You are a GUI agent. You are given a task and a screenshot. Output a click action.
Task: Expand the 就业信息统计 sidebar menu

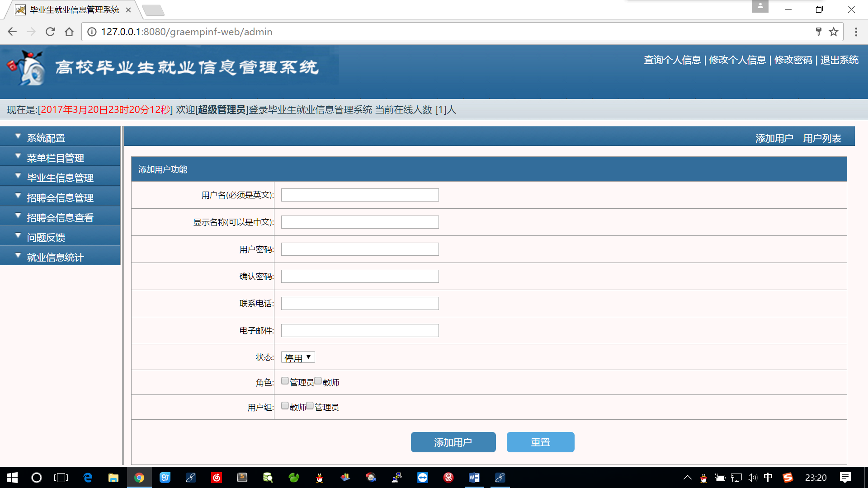click(55, 257)
